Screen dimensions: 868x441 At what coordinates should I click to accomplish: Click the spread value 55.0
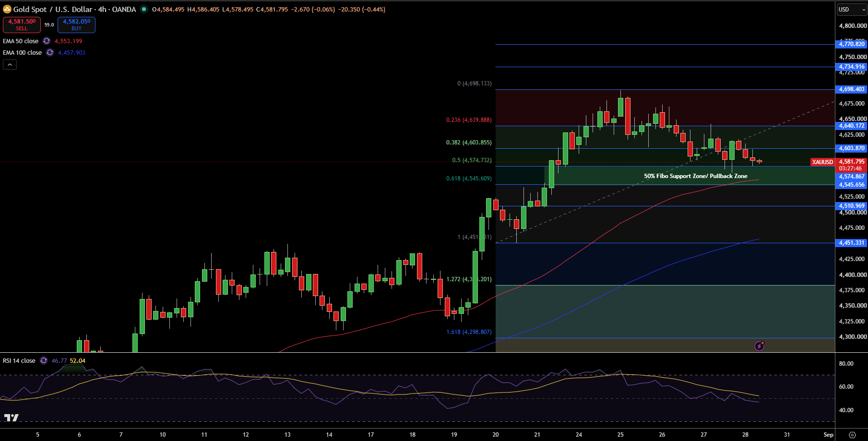tap(49, 25)
